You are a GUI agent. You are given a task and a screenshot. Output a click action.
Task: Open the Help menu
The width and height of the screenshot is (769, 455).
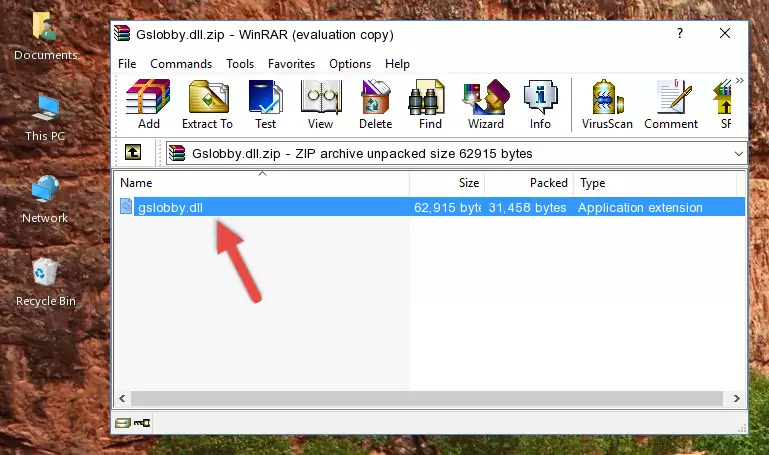pos(397,64)
